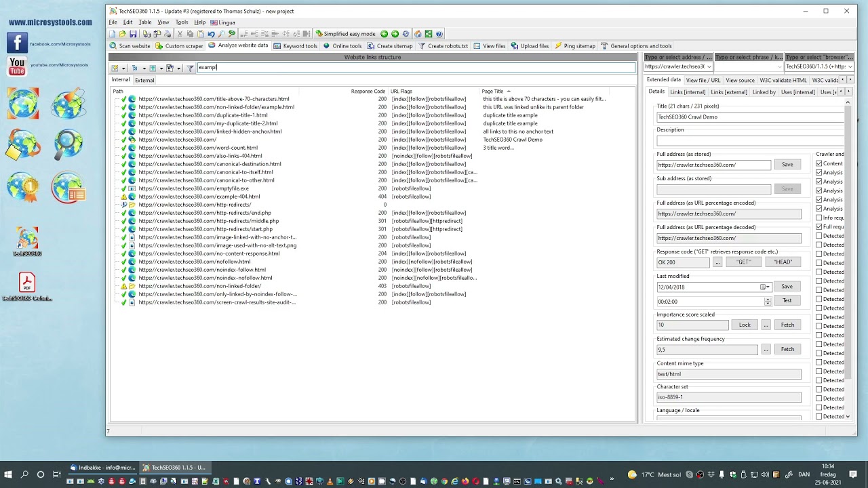Click the green Forward navigation arrow
Screen dimensions: 868x488
pos(395,34)
